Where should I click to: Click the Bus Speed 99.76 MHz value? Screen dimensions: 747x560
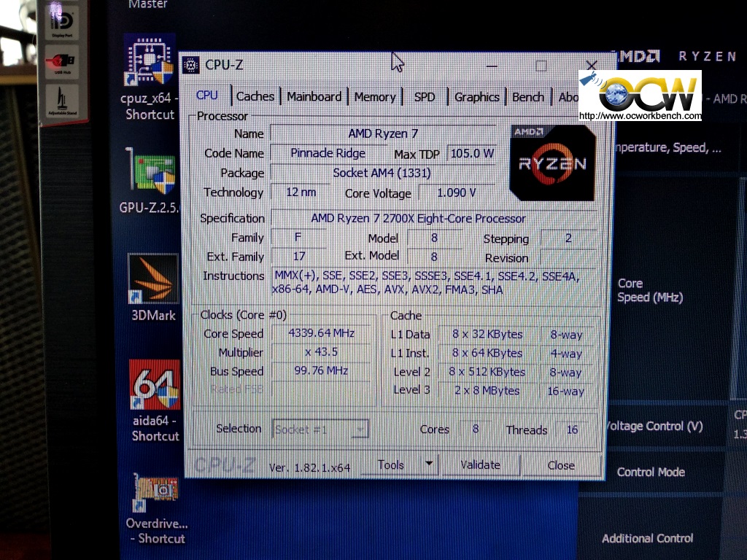click(x=321, y=370)
